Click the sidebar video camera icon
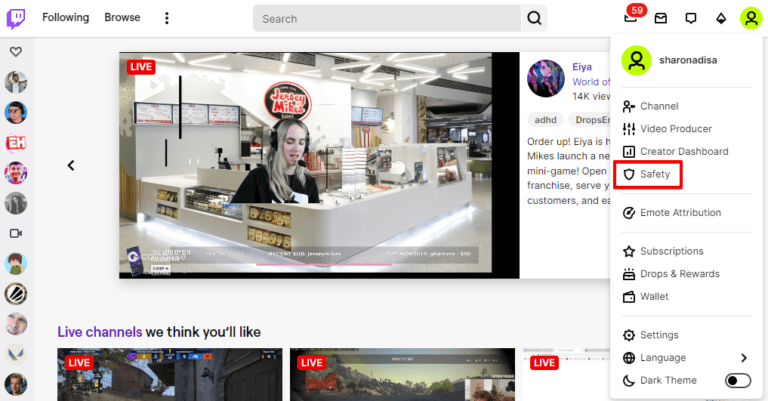The width and height of the screenshot is (768, 401). pos(16,234)
